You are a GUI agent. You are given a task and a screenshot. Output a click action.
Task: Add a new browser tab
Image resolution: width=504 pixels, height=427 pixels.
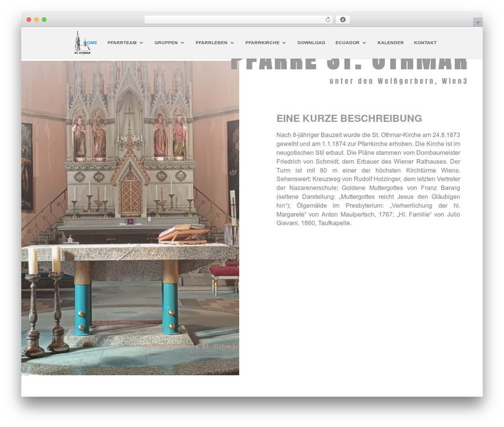tap(478, 22)
